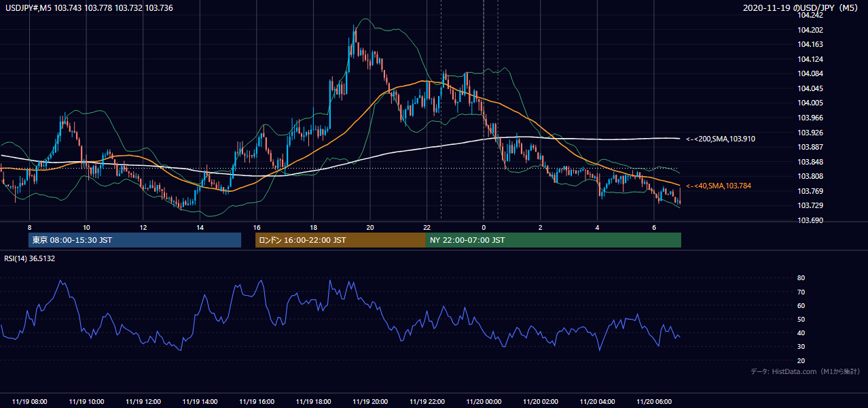The width and height of the screenshot is (868, 408).
Task: Click price axis value 104.045
Action: (x=810, y=88)
